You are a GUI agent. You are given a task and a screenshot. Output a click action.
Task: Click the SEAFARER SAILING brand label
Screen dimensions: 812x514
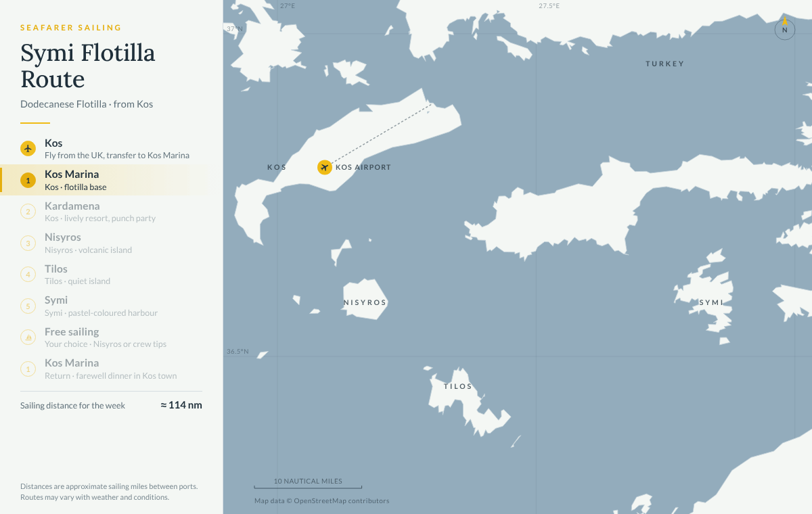[71, 28]
